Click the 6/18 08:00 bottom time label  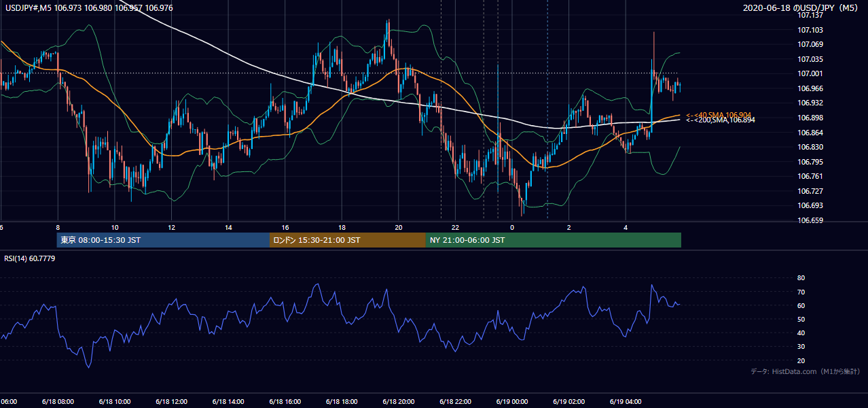point(57,402)
